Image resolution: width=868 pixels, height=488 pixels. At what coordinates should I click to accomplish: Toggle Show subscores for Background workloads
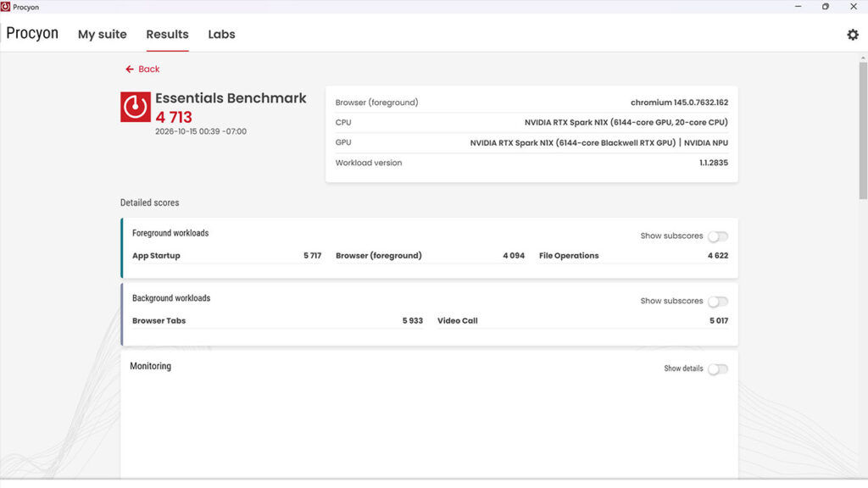718,302
